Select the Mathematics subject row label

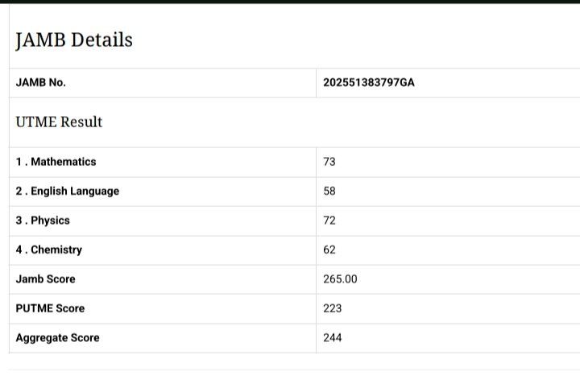click(56, 162)
